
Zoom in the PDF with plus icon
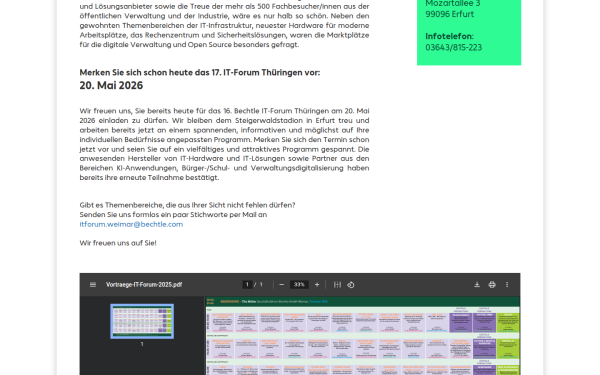[317, 285]
